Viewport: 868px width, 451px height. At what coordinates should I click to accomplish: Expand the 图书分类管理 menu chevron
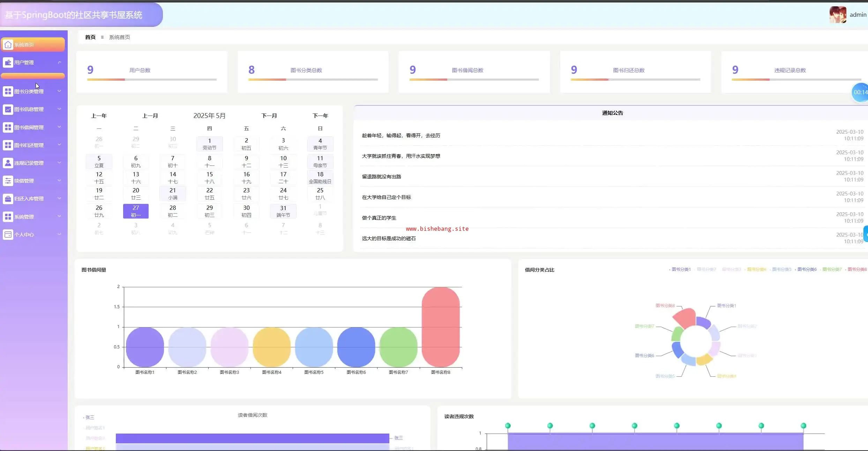59,91
